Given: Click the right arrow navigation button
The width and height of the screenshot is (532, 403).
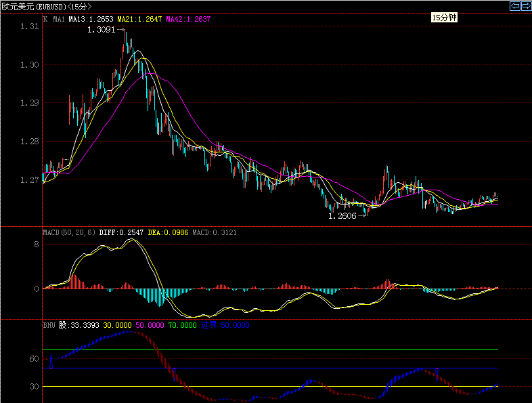Looking at the screenshot, I should [x=525, y=6].
